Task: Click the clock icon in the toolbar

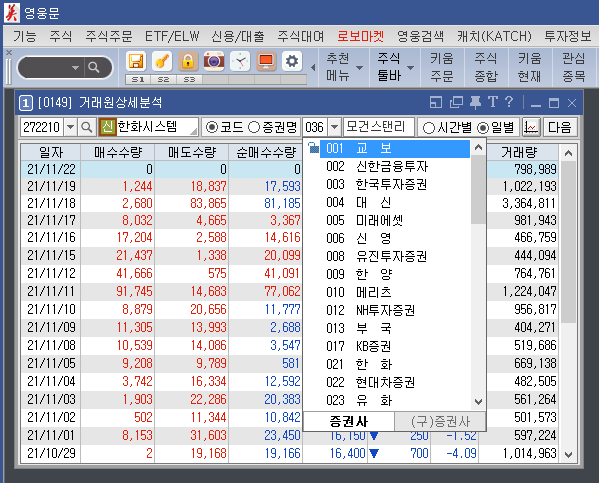Action: [x=240, y=61]
